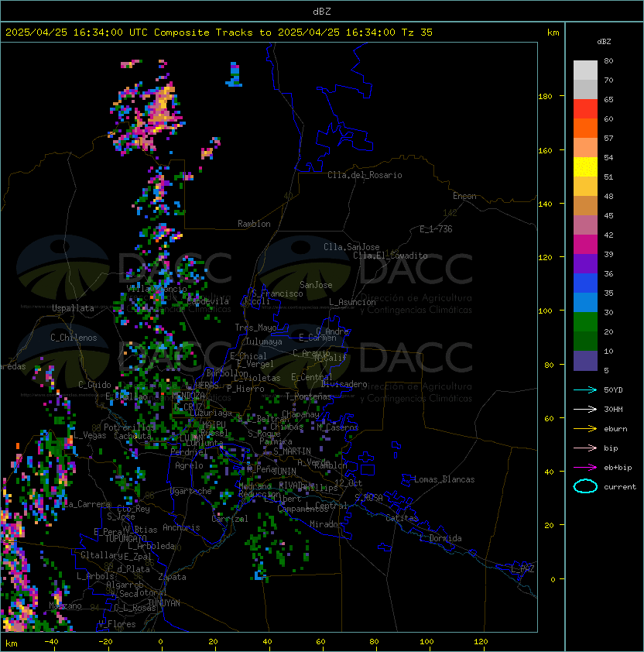Click the 'TUNUYAN' place label

tap(164, 603)
